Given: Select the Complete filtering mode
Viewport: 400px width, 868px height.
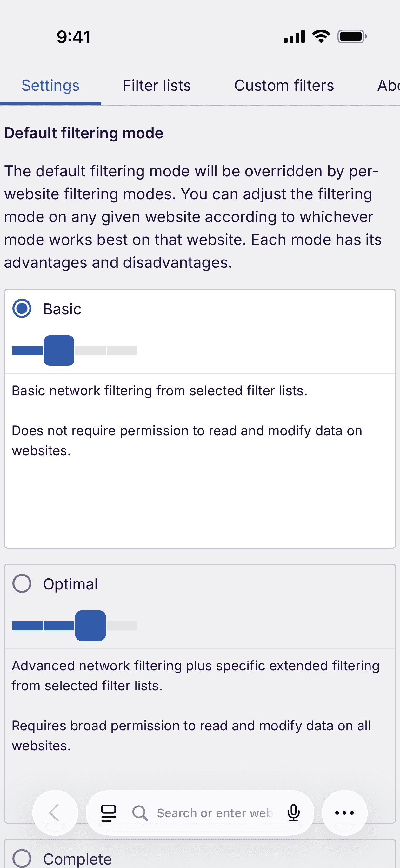Looking at the screenshot, I should click(22, 858).
